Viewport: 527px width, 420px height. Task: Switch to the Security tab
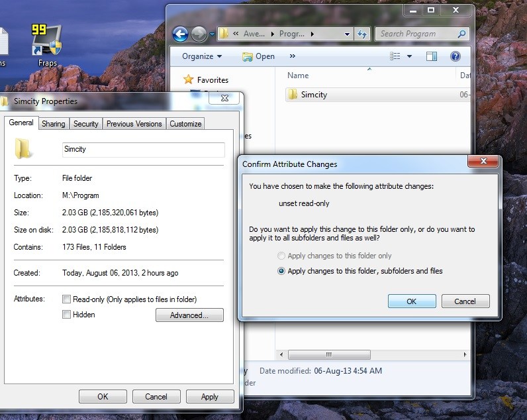pos(85,124)
